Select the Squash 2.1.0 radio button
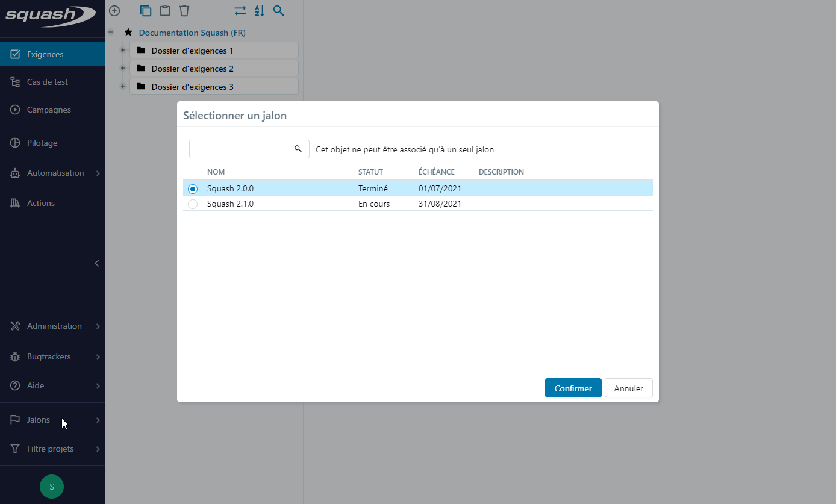 point(193,204)
